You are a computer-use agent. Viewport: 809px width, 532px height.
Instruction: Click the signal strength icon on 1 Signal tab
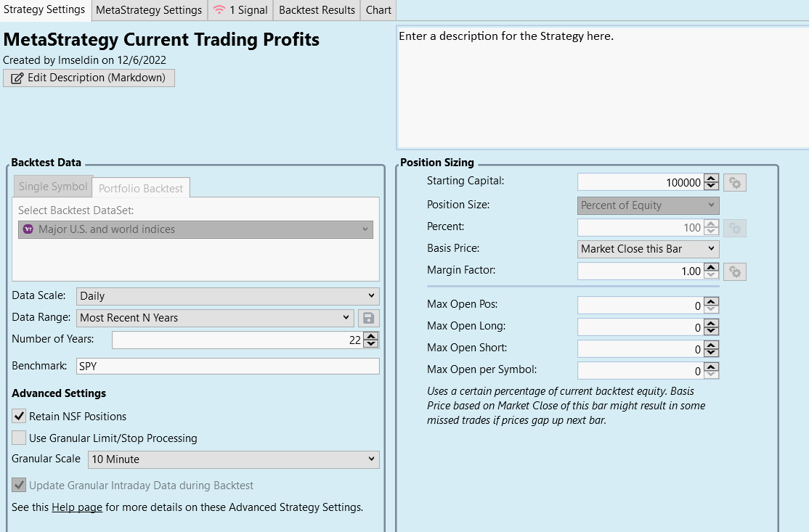coord(218,10)
